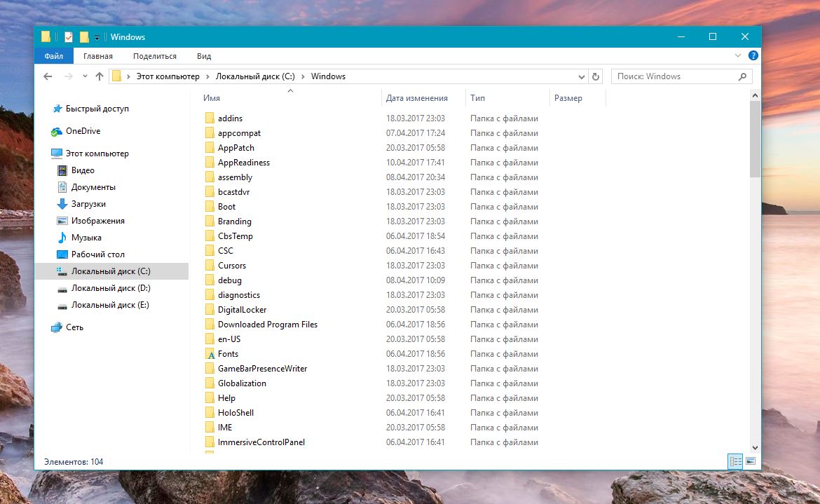Sort by the Имя column header

click(x=211, y=97)
